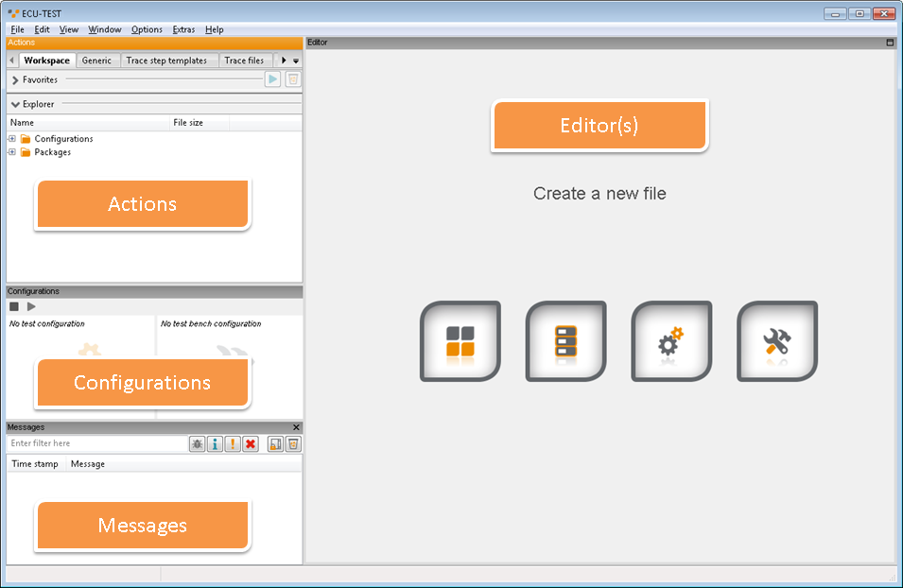Open the View menu
Image resolution: width=903 pixels, height=588 pixels.
(68, 29)
